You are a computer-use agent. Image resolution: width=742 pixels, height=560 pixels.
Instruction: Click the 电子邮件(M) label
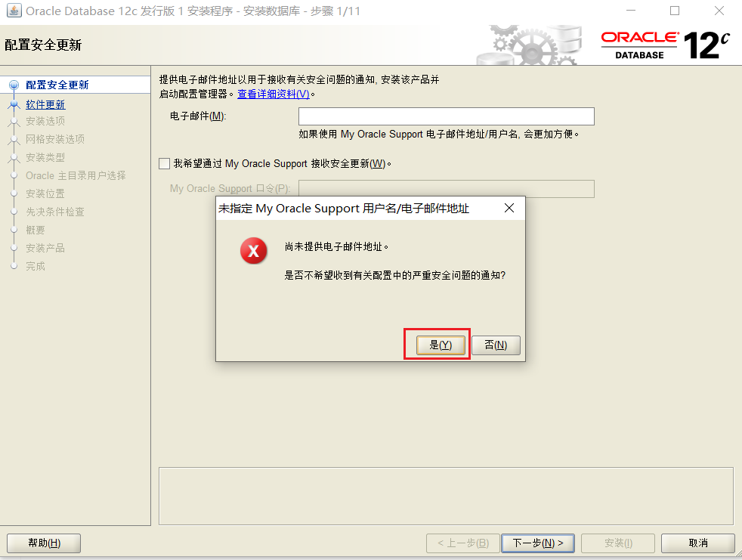(198, 116)
